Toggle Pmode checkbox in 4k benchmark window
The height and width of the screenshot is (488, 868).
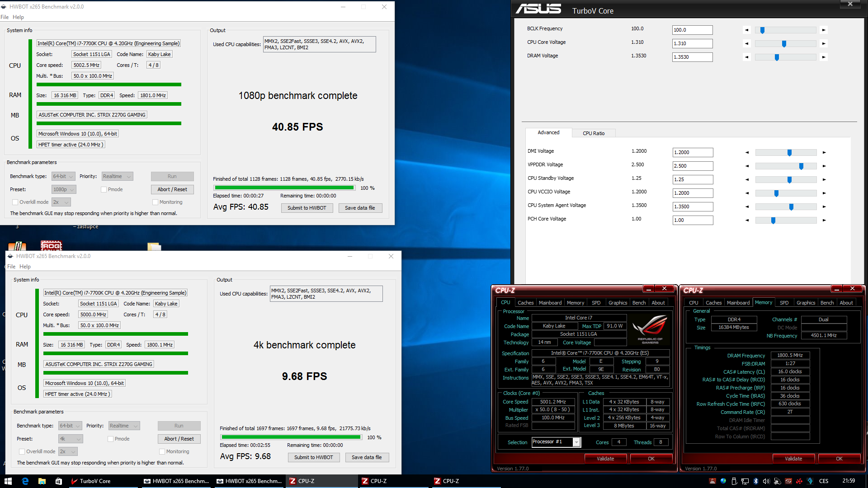110,439
